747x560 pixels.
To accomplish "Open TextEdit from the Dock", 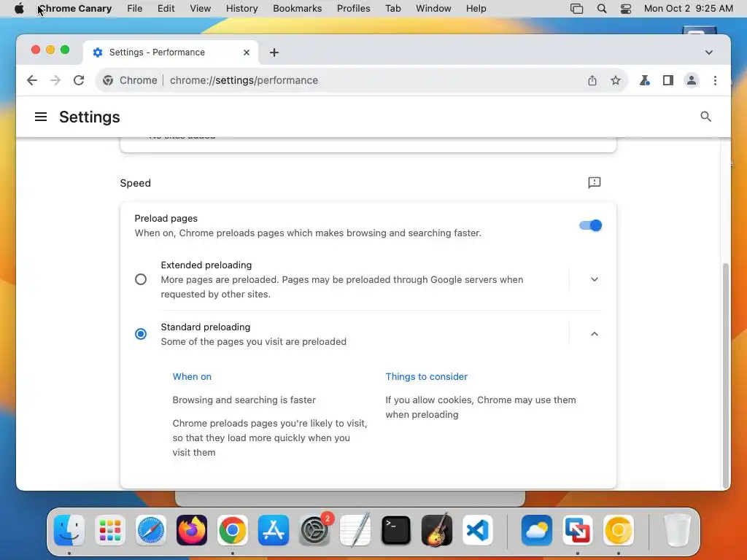I will [x=355, y=530].
